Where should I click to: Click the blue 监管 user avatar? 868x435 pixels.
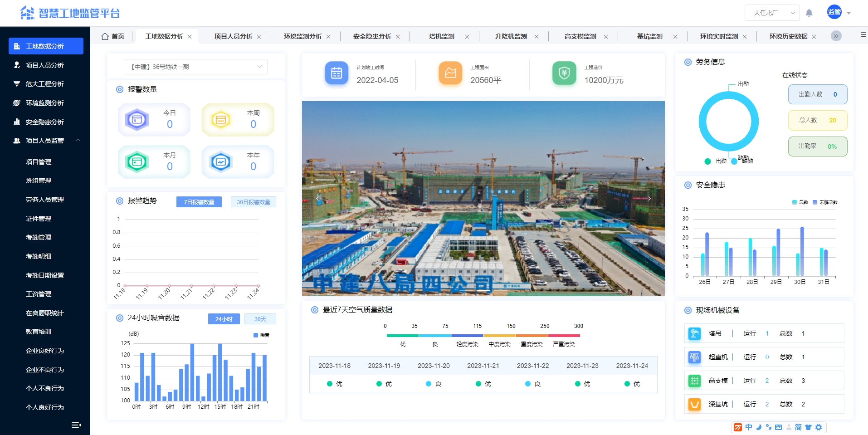[x=834, y=12]
